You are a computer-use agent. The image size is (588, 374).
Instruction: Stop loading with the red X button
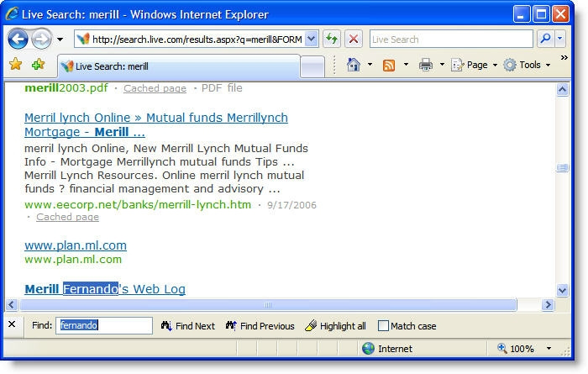354,39
